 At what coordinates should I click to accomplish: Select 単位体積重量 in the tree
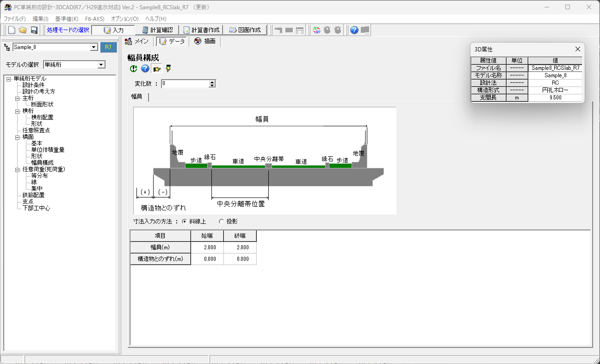[48, 150]
